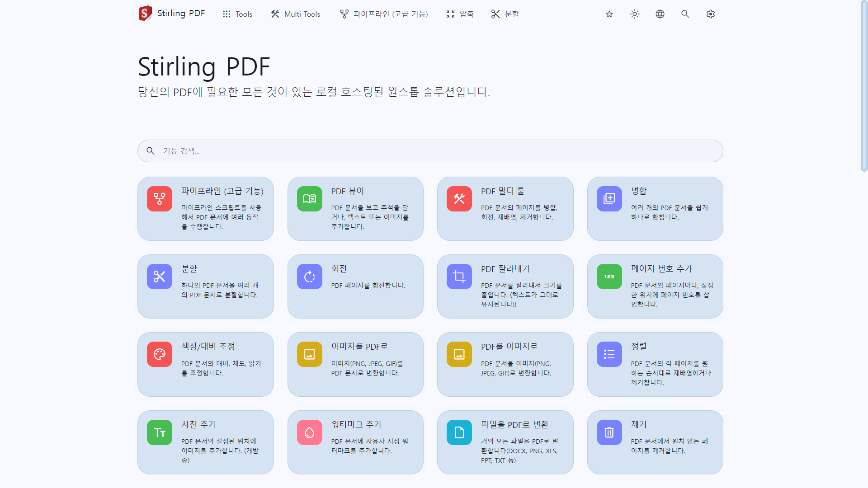Click the 정렬 list icon
The height and width of the screenshot is (488, 868).
[609, 354]
